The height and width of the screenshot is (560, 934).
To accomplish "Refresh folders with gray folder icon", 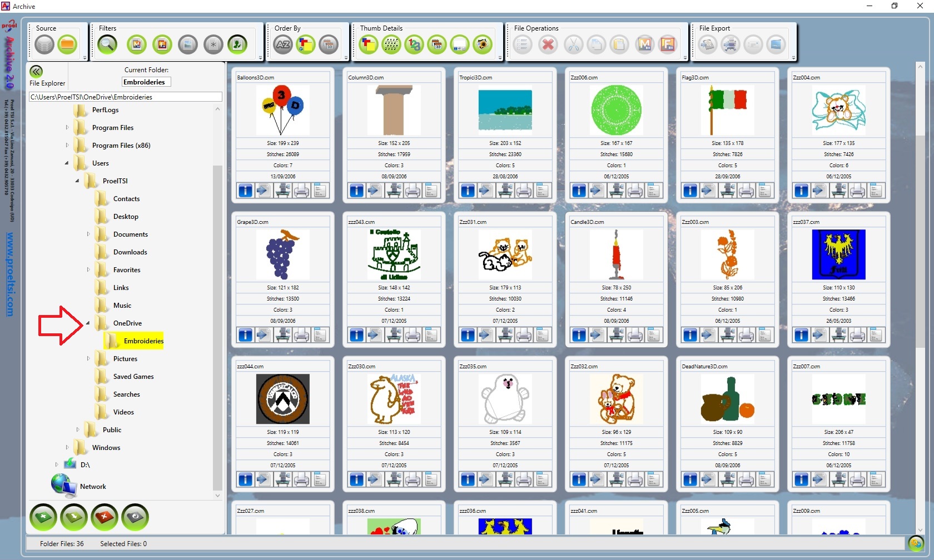I will coord(135,517).
